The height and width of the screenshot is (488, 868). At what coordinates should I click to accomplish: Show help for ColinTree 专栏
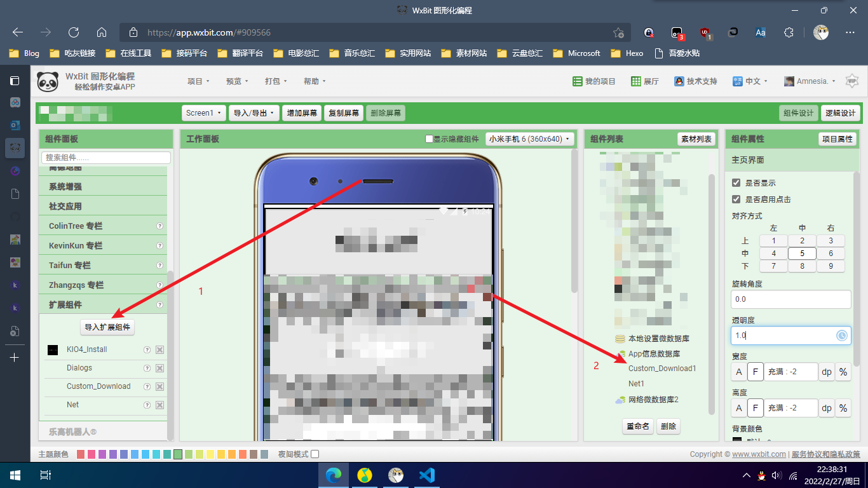tap(160, 226)
